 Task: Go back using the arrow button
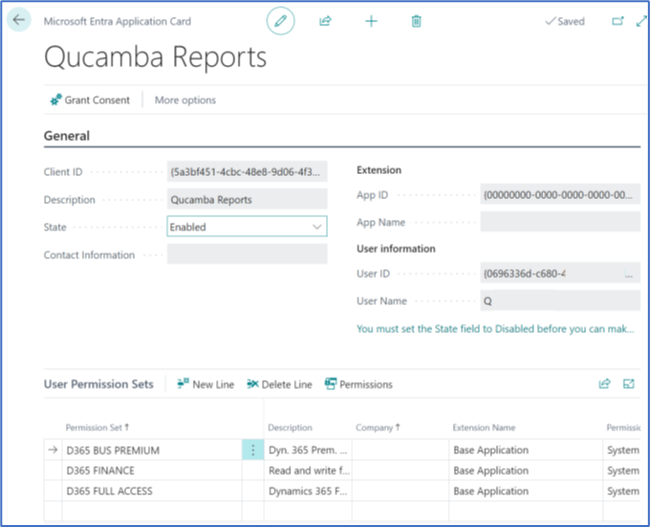[x=19, y=19]
